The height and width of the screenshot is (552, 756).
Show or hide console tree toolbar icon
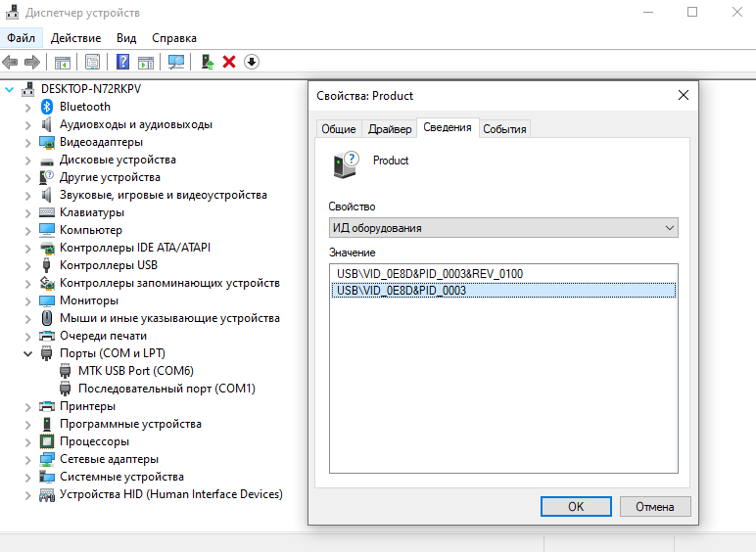63,62
